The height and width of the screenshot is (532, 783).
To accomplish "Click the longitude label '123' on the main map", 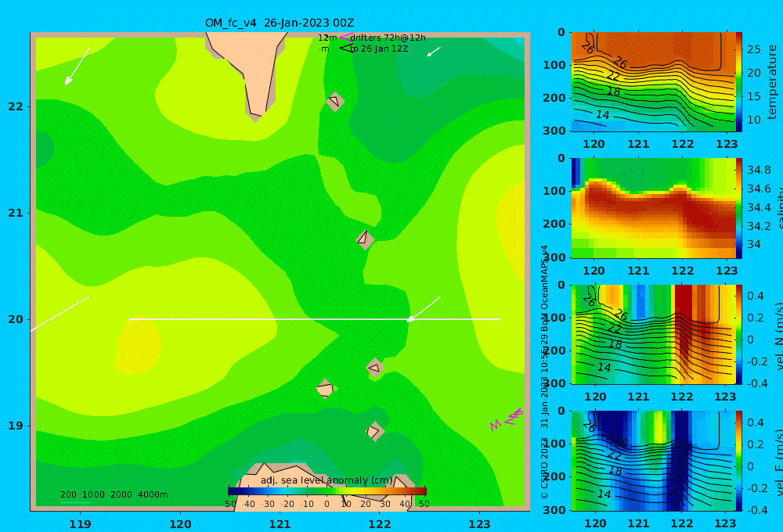I will click(479, 524).
